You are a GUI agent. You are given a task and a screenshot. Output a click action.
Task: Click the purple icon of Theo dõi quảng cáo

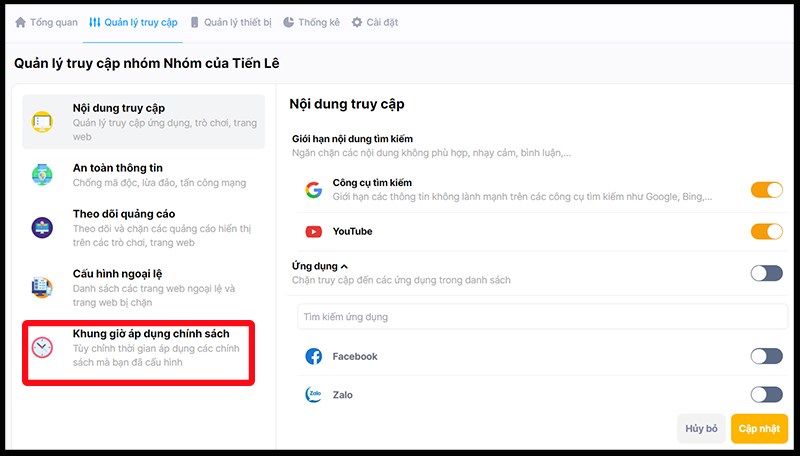[42, 227]
